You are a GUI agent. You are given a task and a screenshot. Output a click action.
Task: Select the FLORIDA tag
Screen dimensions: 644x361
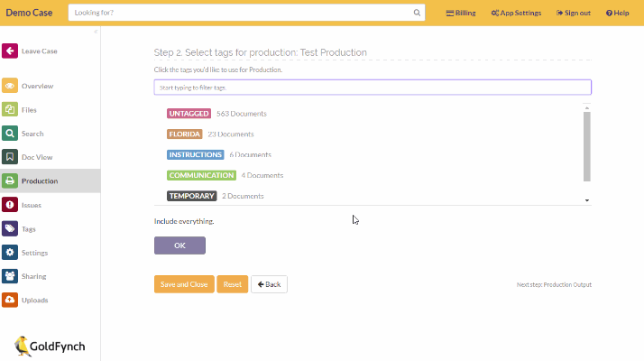184,134
